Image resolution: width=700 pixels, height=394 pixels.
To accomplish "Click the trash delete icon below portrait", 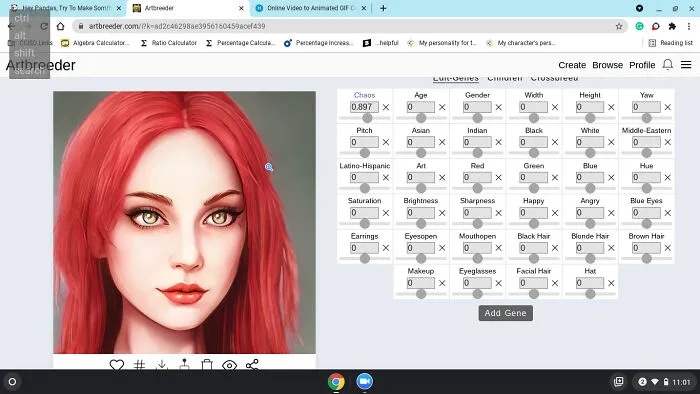I will point(207,365).
